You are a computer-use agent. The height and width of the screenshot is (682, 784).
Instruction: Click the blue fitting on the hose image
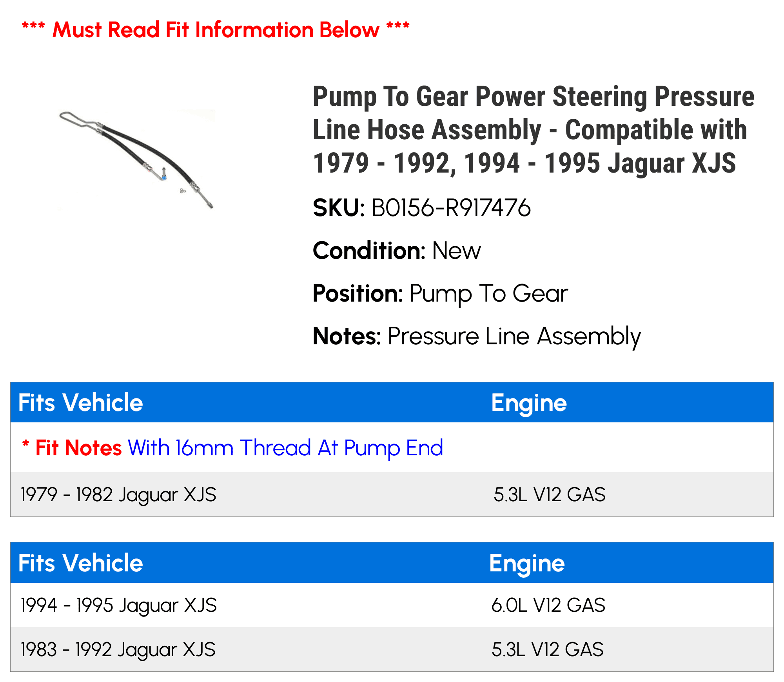pyautogui.click(x=164, y=178)
